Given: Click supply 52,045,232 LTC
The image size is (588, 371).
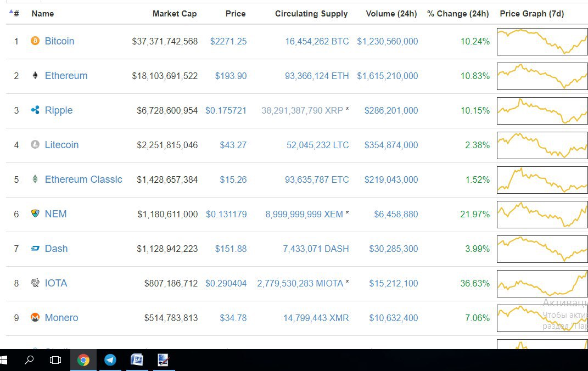Looking at the screenshot, I should (318, 145).
